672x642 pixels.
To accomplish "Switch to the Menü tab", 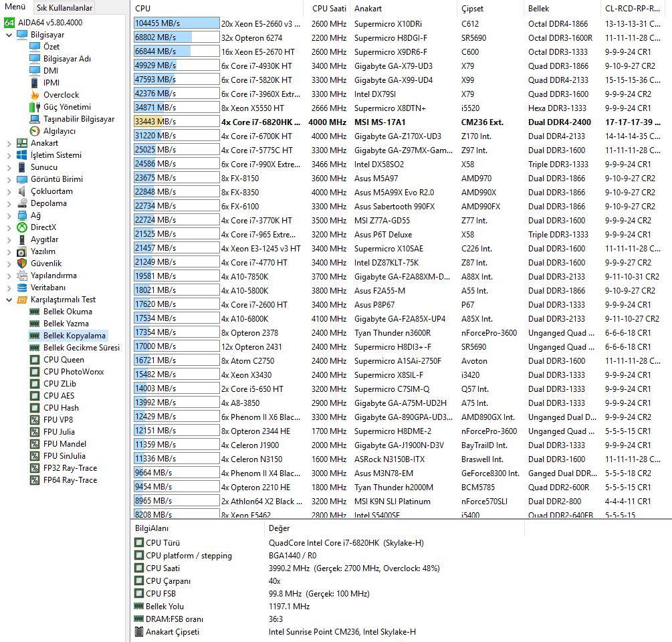I will [15, 7].
